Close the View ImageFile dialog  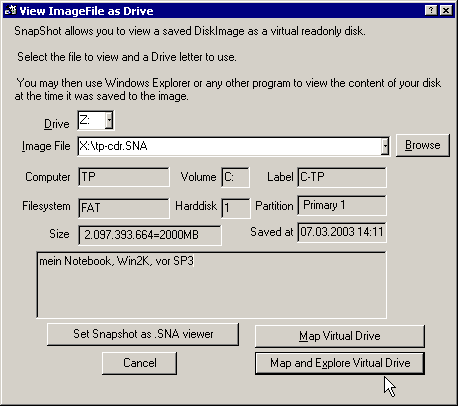[x=446, y=11]
